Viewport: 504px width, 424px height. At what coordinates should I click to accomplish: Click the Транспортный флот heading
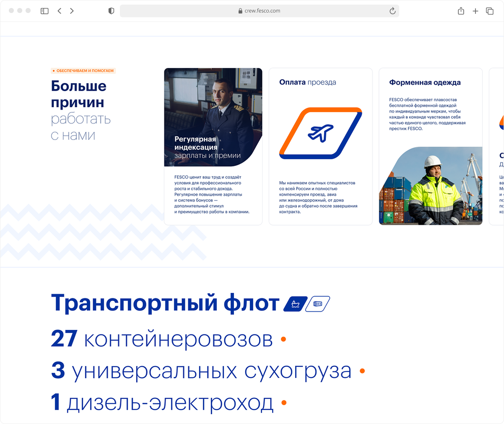tap(165, 303)
